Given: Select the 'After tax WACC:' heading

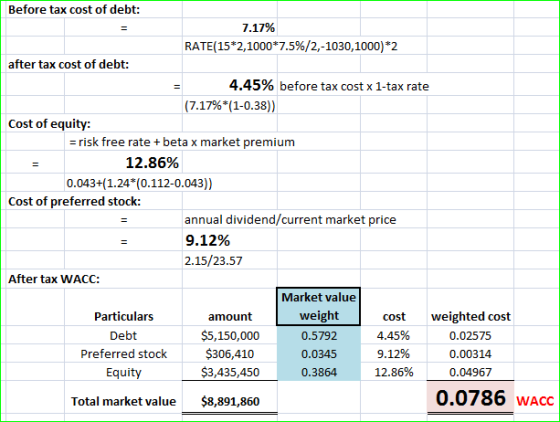Looking at the screenshot, I should click(54, 279).
